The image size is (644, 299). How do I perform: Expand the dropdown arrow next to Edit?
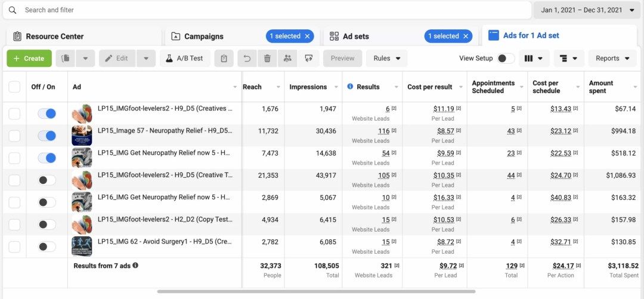(x=146, y=58)
